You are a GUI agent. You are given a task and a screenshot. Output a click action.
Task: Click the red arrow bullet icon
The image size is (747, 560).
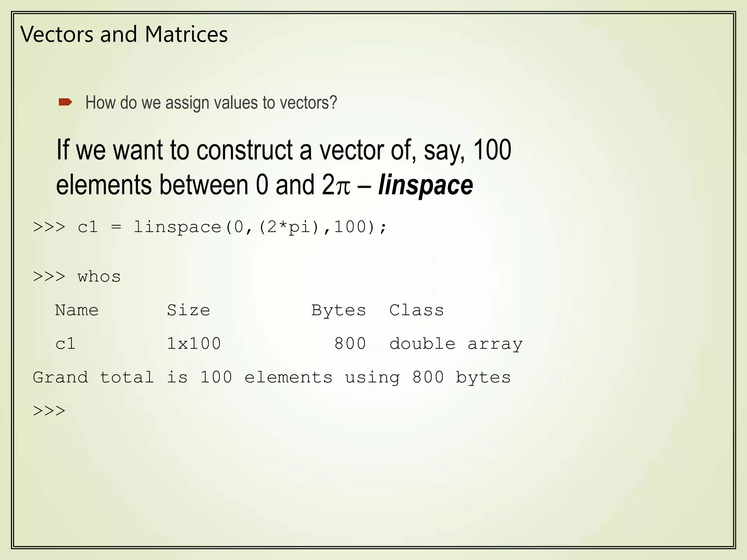click(x=65, y=102)
